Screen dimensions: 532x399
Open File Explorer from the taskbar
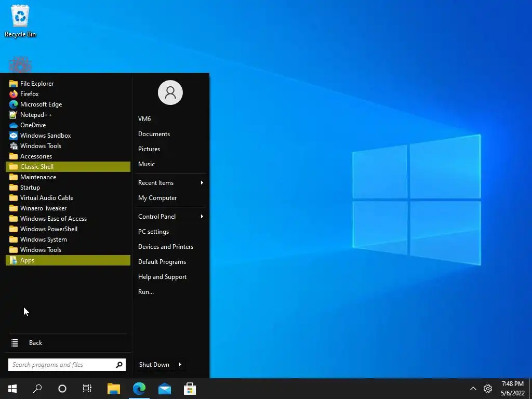click(114, 389)
